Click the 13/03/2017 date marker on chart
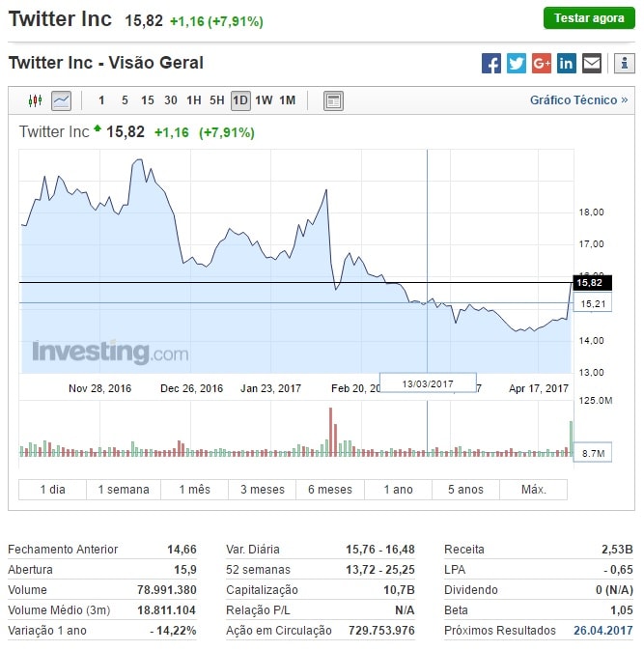644x651 pixels. 428,383
